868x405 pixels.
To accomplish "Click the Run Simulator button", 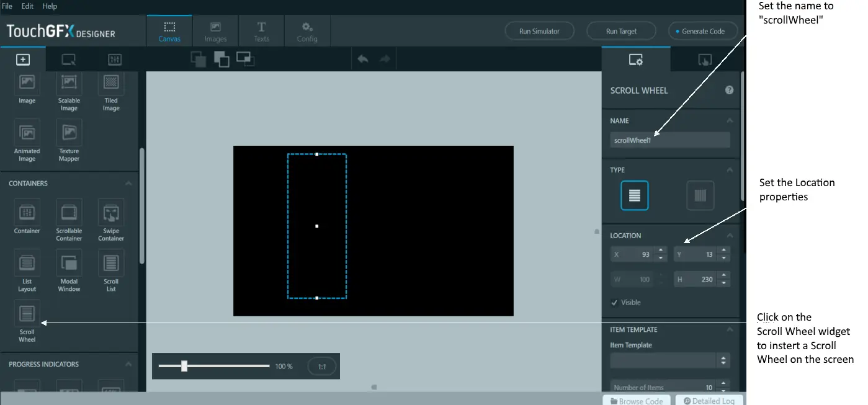I will pos(539,31).
